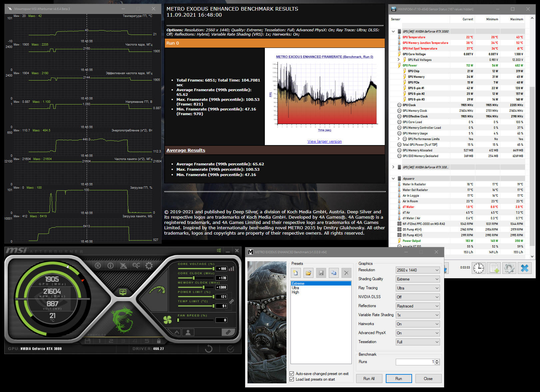Open the Hairworks dropdown
The width and height of the screenshot is (540, 392).
click(x=418, y=324)
